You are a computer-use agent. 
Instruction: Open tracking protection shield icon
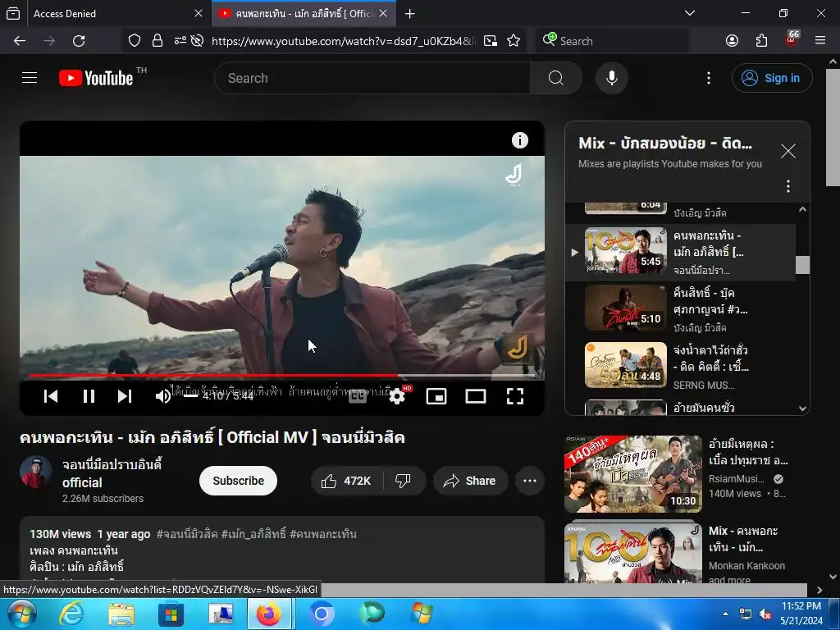pyautogui.click(x=135, y=41)
